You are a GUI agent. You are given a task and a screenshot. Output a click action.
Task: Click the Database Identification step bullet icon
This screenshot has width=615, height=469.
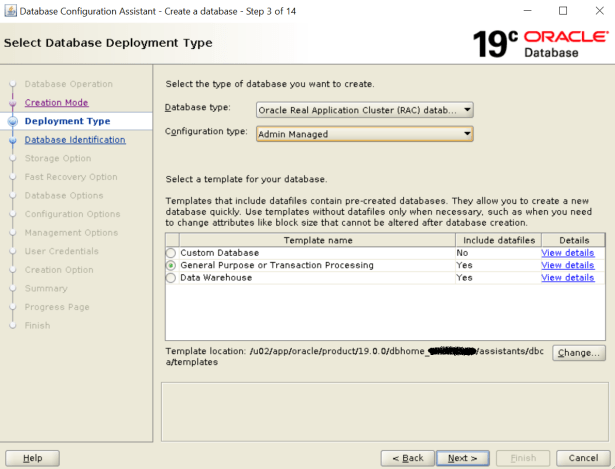[13, 140]
